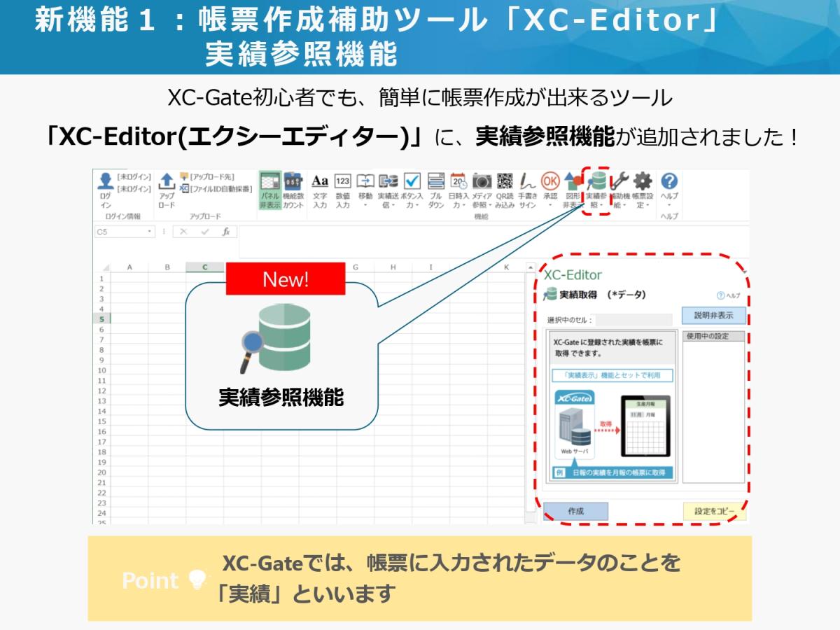Select row 15 header

click(x=102, y=421)
